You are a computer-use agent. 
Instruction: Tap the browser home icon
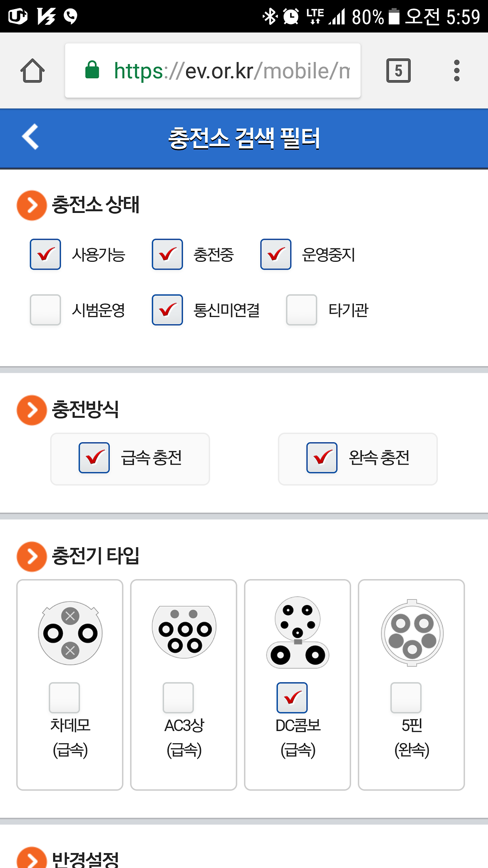pos(32,71)
